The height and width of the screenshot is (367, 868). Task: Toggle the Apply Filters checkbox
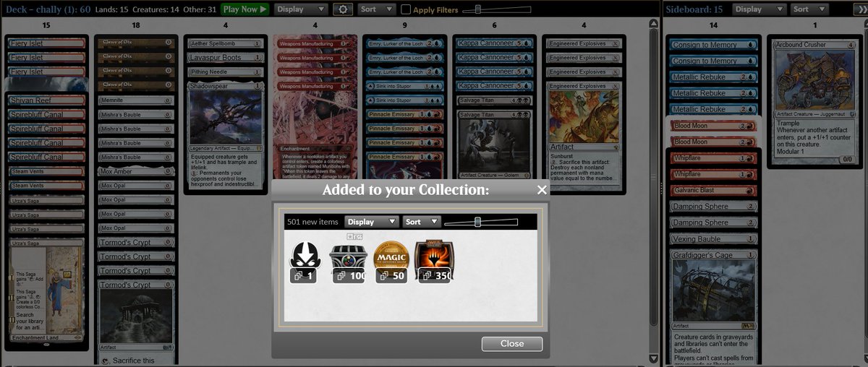[406, 9]
